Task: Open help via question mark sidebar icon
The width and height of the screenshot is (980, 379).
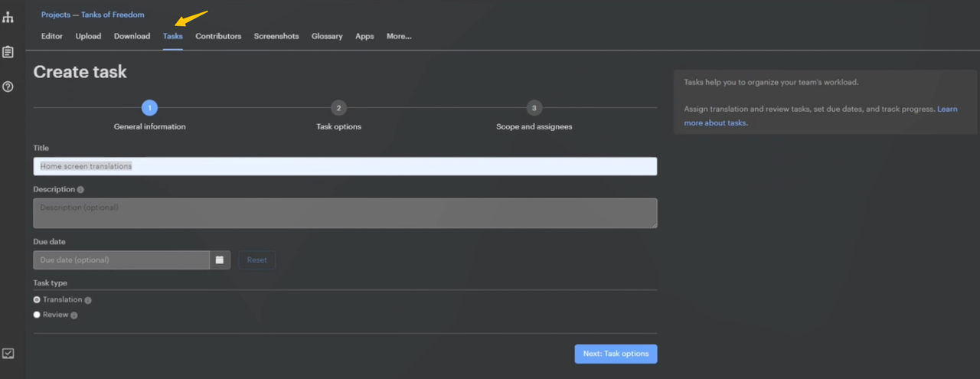Action: point(8,87)
